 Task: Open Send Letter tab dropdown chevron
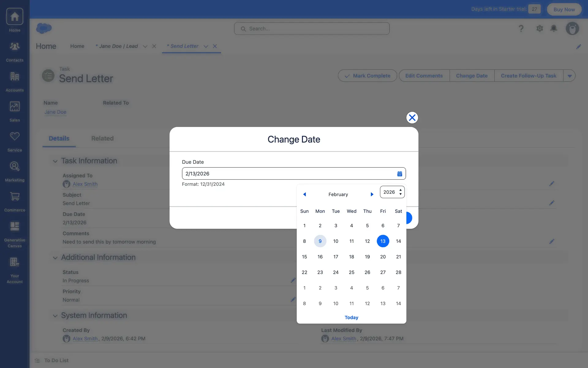pos(206,46)
